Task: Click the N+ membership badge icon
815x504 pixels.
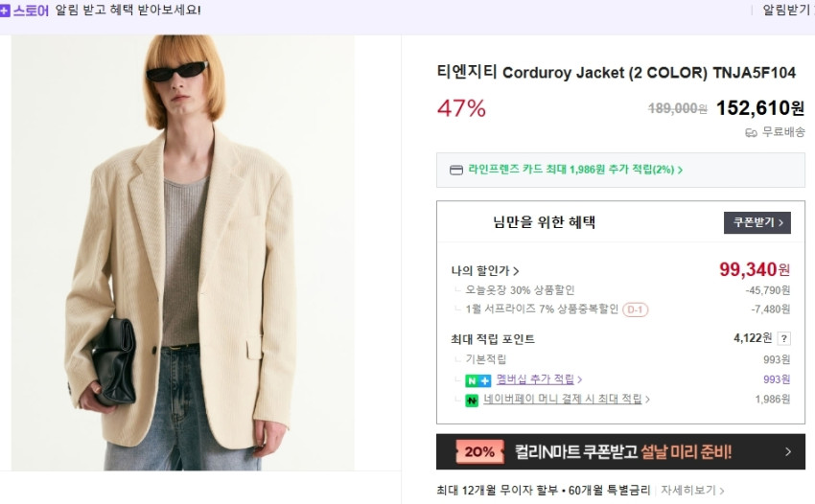Action: 477,380
